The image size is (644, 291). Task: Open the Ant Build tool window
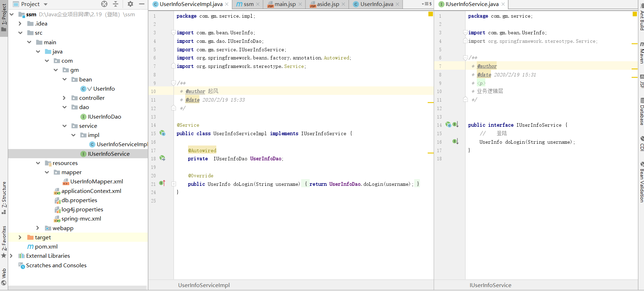click(x=642, y=17)
